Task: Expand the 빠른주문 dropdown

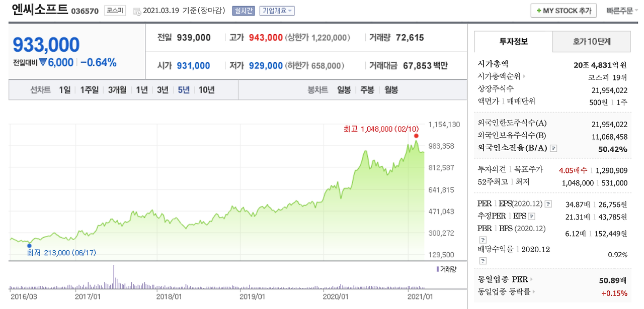Action: click(622, 11)
